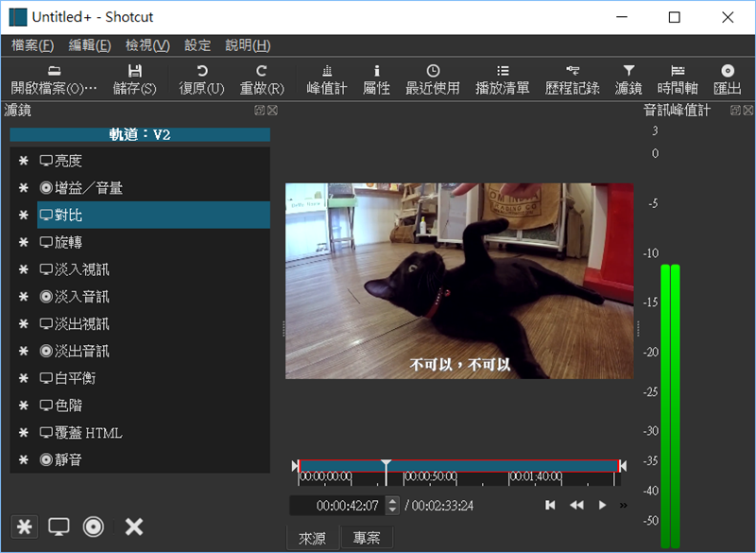Screen dimensions: 756x553
Task: Show the 播放清單 playlist panel
Action: [503, 71]
